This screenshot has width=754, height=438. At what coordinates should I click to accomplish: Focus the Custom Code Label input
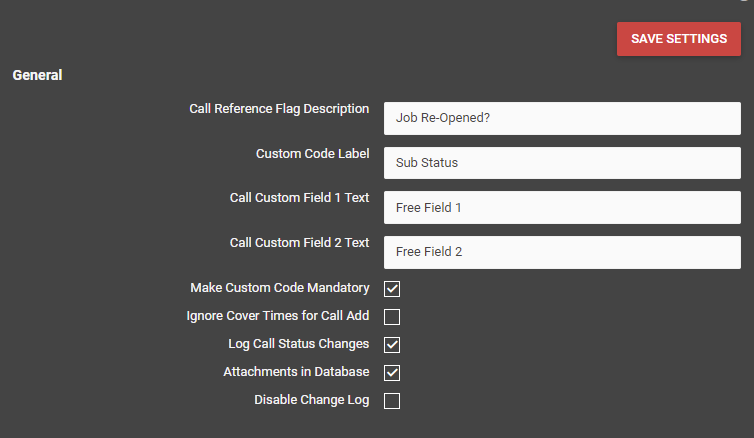[x=562, y=163]
